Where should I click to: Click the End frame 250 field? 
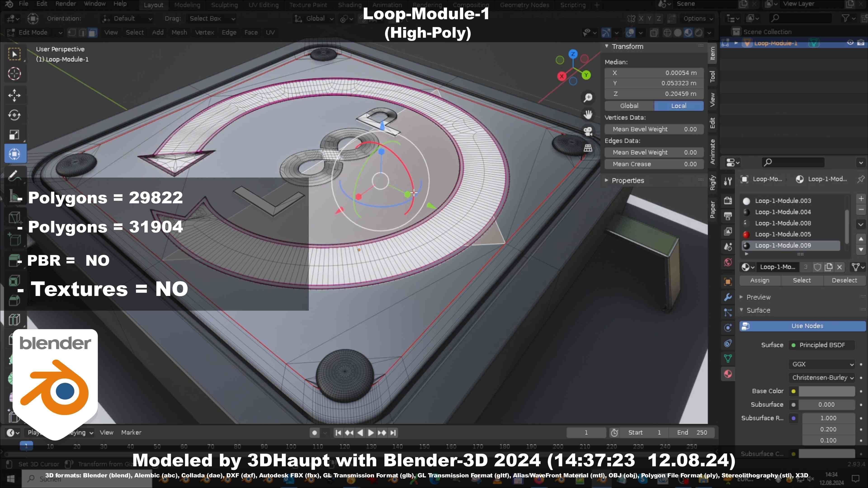tap(692, 432)
